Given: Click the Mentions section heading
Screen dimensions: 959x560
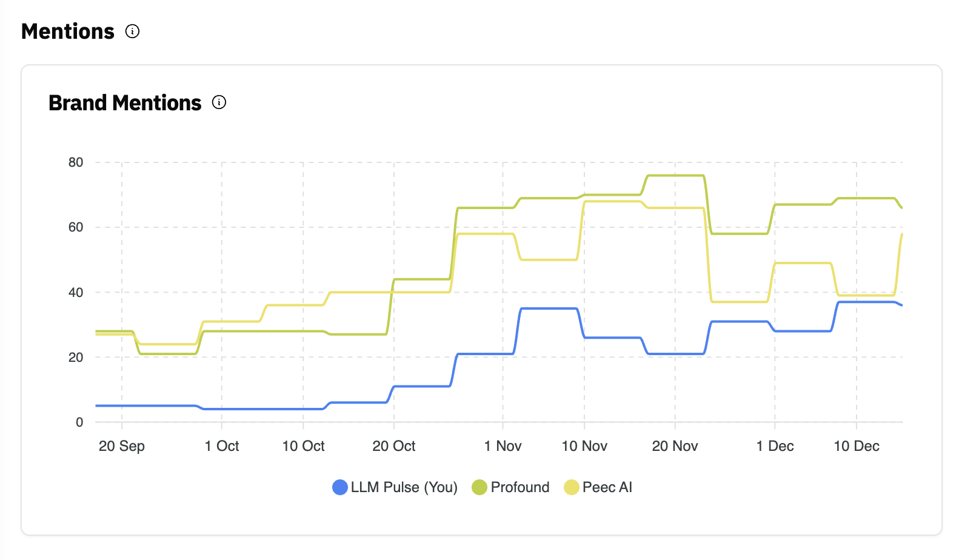Looking at the screenshot, I should pyautogui.click(x=68, y=32).
